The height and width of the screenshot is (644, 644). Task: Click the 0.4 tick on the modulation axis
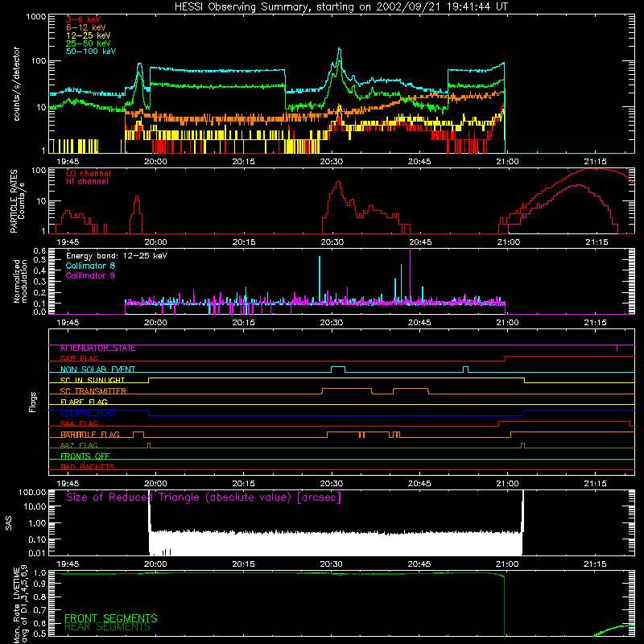click(x=39, y=270)
